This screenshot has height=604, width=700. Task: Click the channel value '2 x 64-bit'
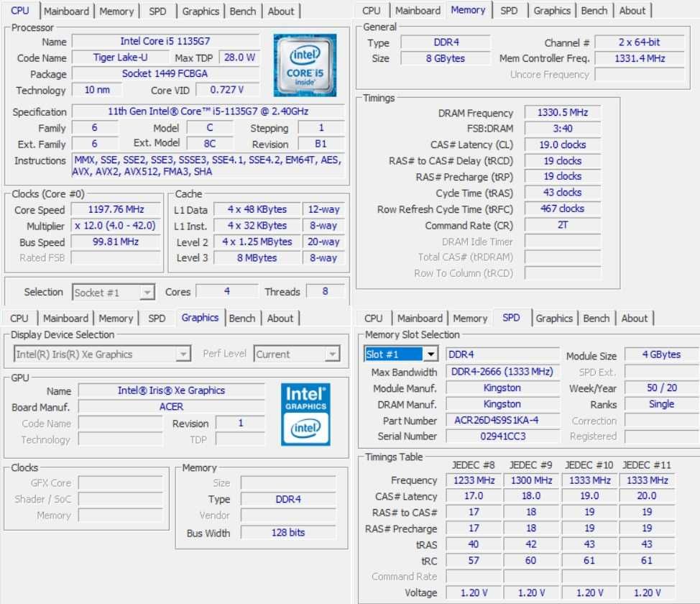(x=640, y=42)
